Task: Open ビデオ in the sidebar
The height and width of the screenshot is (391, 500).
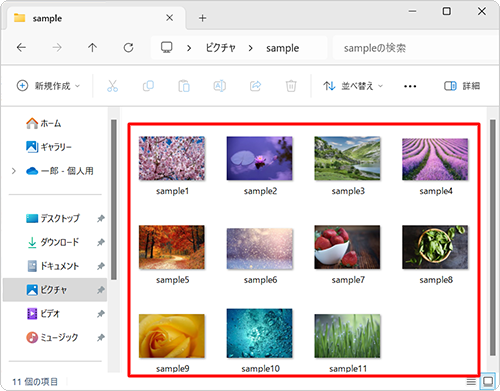Action: [x=43, y=314]
